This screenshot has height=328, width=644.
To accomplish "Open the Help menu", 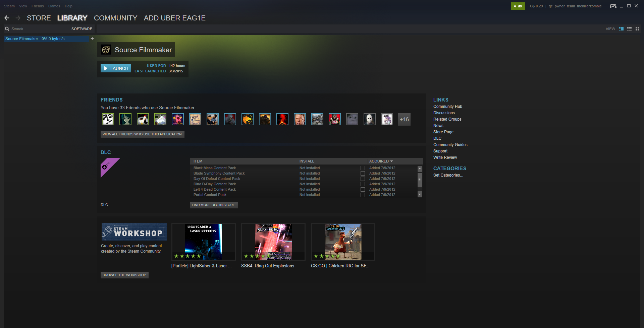I will 68,6.
